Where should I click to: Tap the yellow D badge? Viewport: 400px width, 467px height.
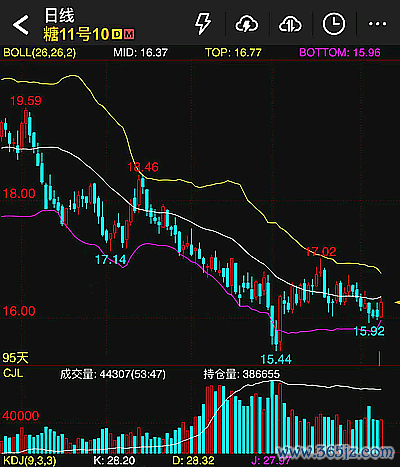[117, 34]
